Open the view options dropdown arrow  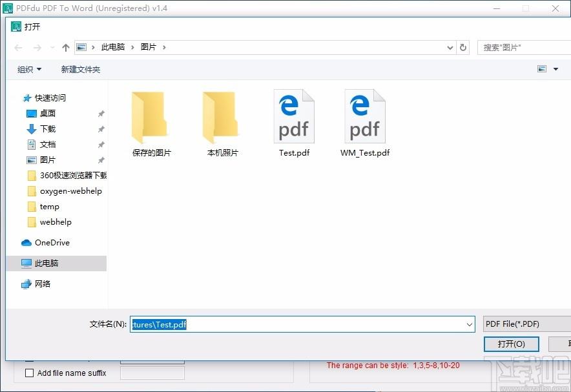(555, 69)
